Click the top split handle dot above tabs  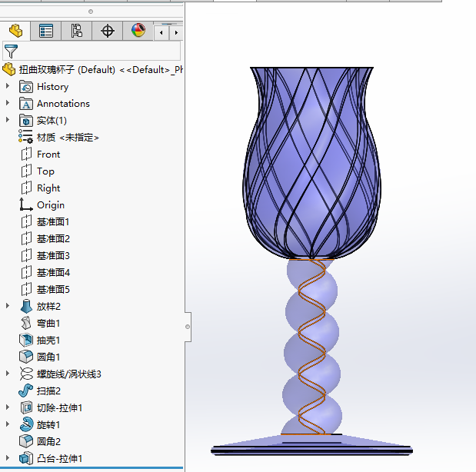tap(91, 12)
